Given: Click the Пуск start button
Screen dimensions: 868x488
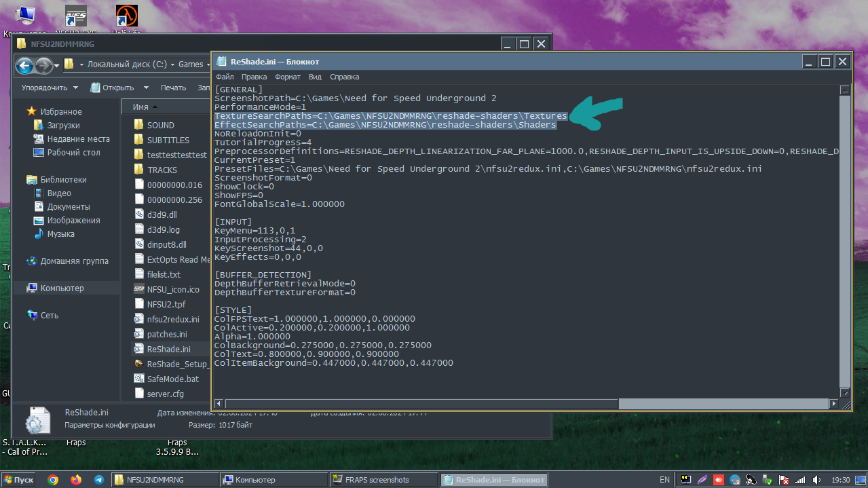Looking at the screenshot, I should pyautogui.click(x=19, y=480).
